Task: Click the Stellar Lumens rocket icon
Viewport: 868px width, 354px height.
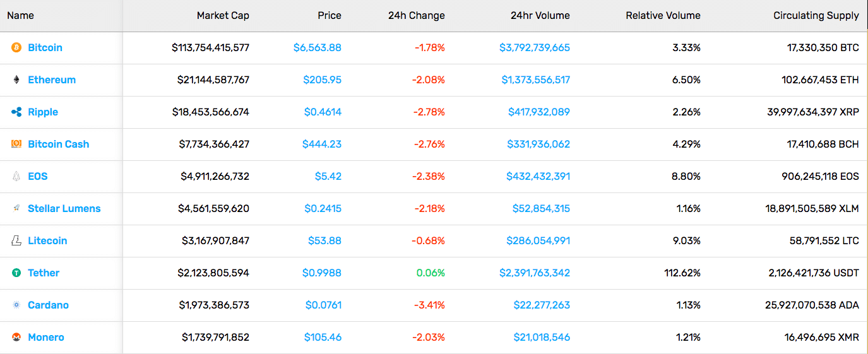Action: click(16, 208)
